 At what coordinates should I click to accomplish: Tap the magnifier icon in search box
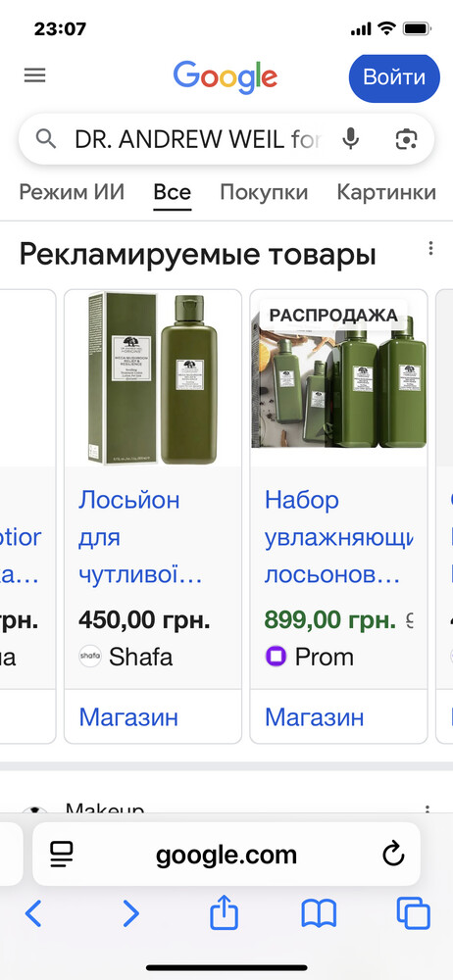[46, 139]
